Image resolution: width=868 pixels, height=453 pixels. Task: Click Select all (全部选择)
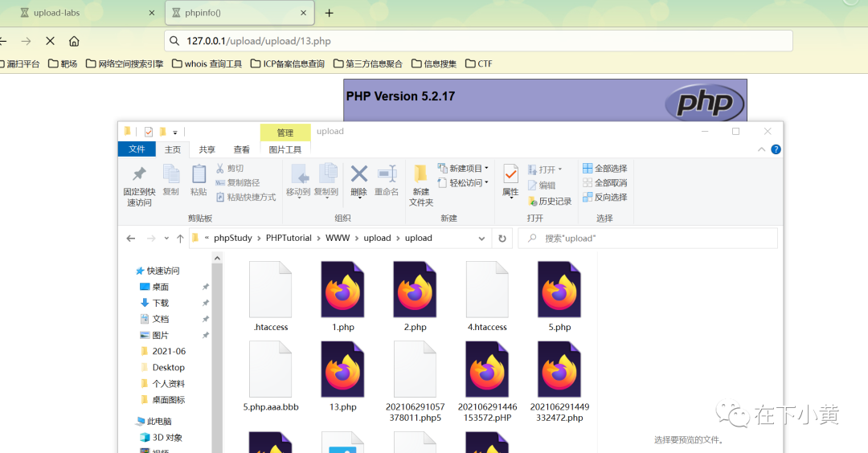coord(605,168)
